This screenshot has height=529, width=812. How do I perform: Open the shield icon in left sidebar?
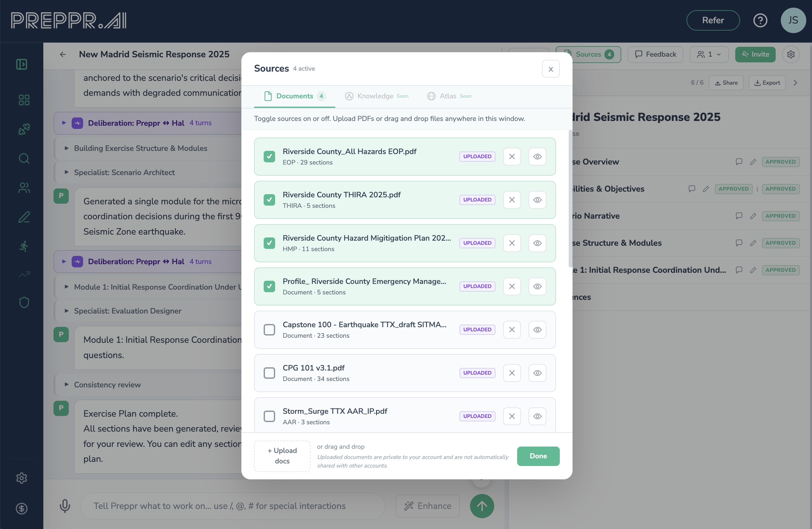[24, 302]
